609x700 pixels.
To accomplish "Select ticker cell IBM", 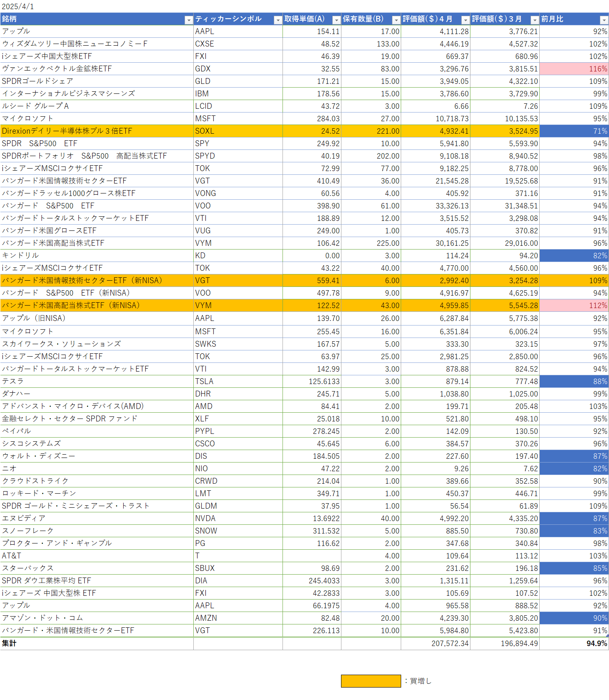I will point(238,94).
